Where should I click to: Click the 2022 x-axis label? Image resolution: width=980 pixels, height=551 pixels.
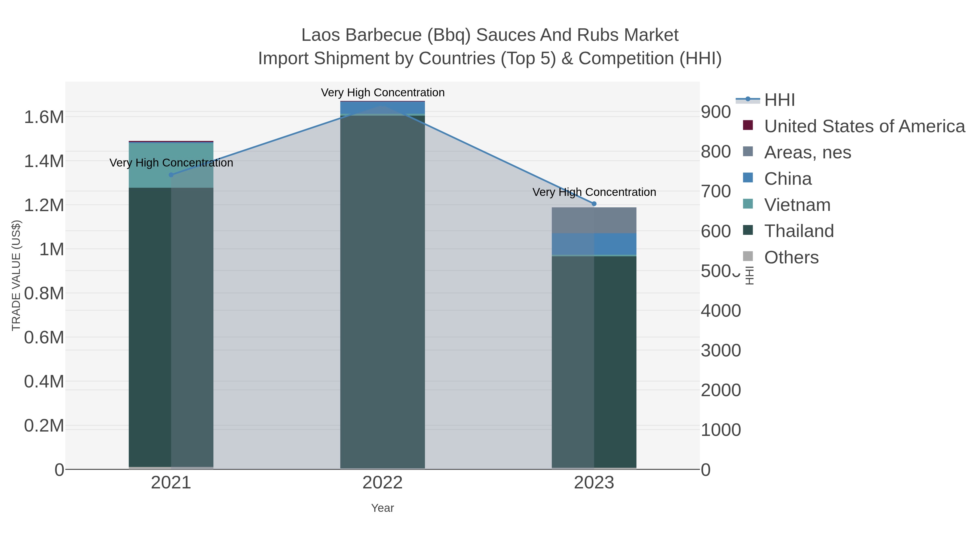(383, 482)
